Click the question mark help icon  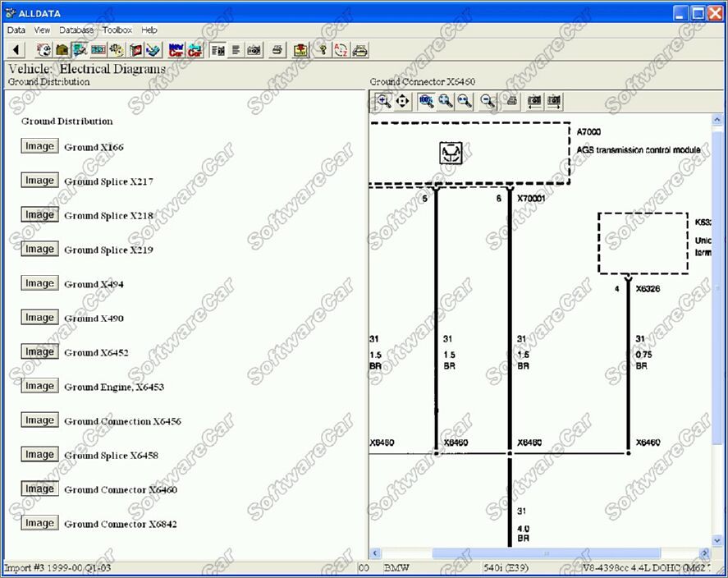pyautogui.click(x=323, y=50)
